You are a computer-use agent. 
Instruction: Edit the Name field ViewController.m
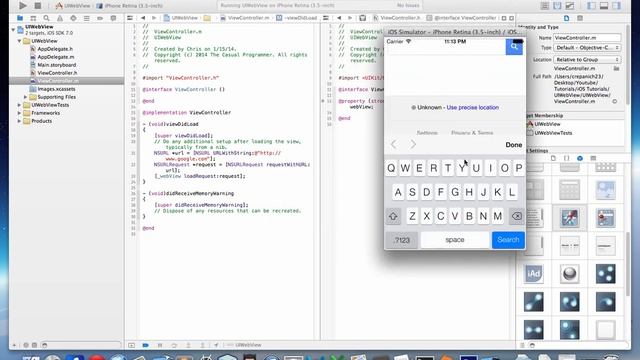(x=587, y=38)
